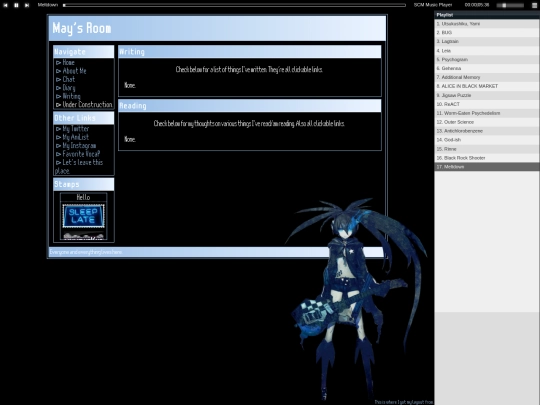Open the SCM Music Player link
Screen dimensions: 540x405
(x=433, y=5)
